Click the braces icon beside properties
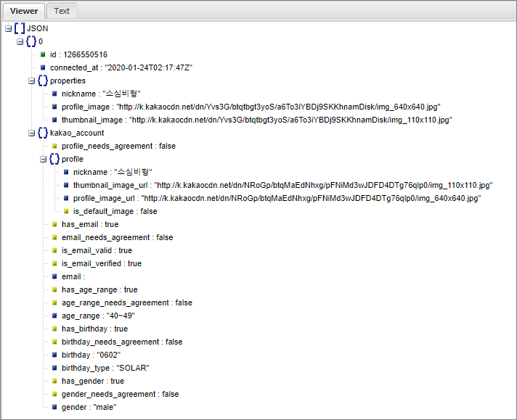This screenshot has height=420, width=517. 43,81
